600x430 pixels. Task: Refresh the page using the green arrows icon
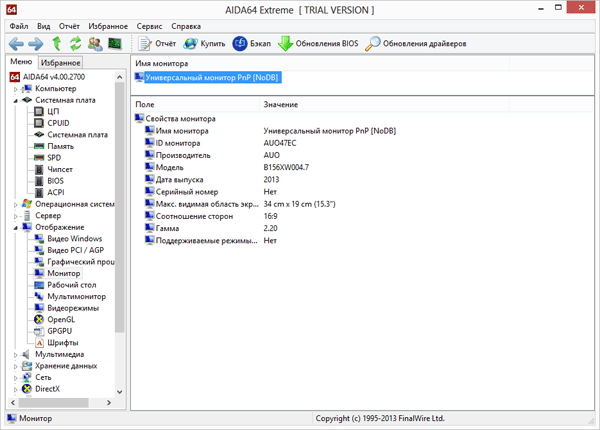75,44
